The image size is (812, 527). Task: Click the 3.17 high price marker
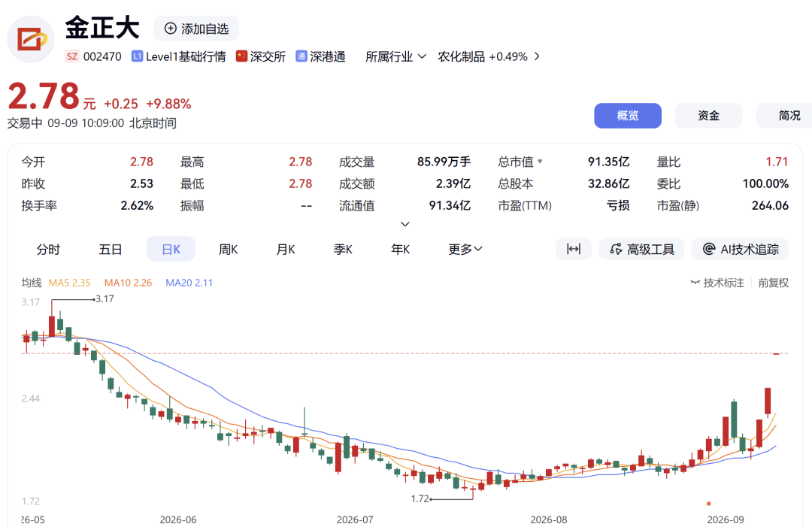tap(105, 298)
